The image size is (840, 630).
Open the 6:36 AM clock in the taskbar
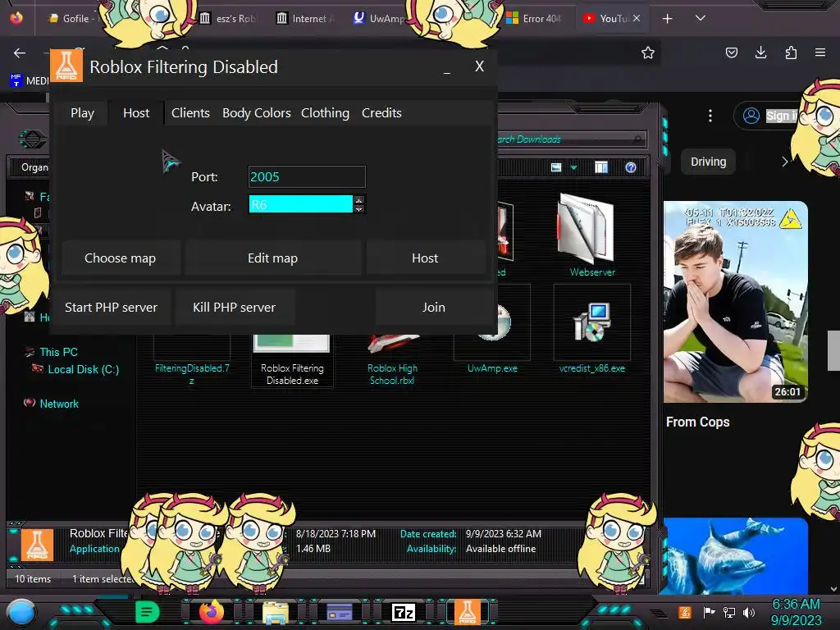[x=796, y=612]
